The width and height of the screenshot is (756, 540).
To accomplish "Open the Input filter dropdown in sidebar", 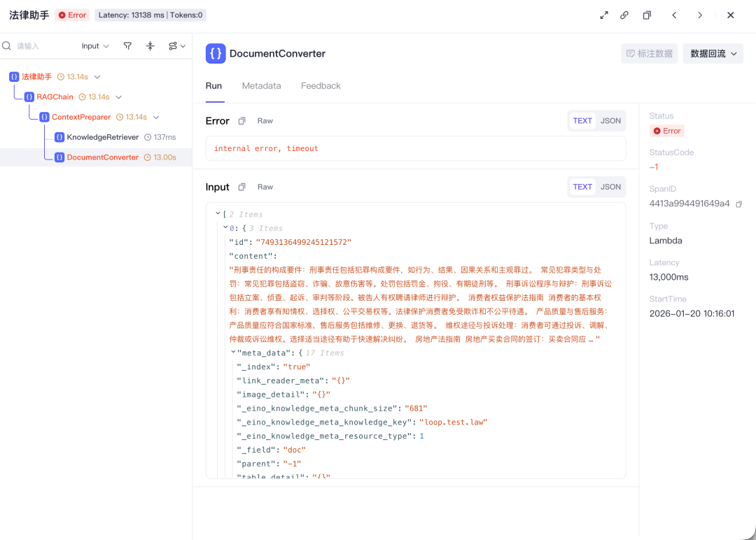I will click(95, 46).
